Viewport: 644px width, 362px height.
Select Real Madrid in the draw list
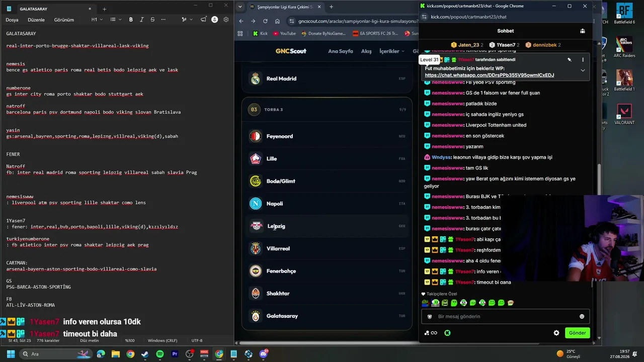tap(327, 79)
